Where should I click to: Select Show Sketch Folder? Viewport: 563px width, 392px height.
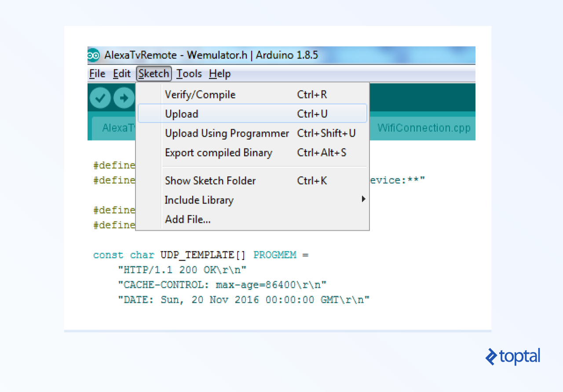pyautogui.click(x=210, y=180)
